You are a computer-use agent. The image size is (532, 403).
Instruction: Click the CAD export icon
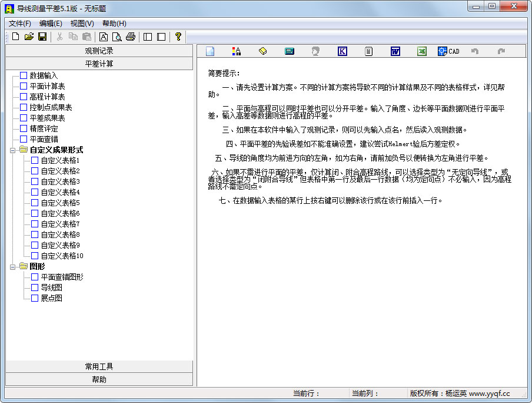pos(448,51)
